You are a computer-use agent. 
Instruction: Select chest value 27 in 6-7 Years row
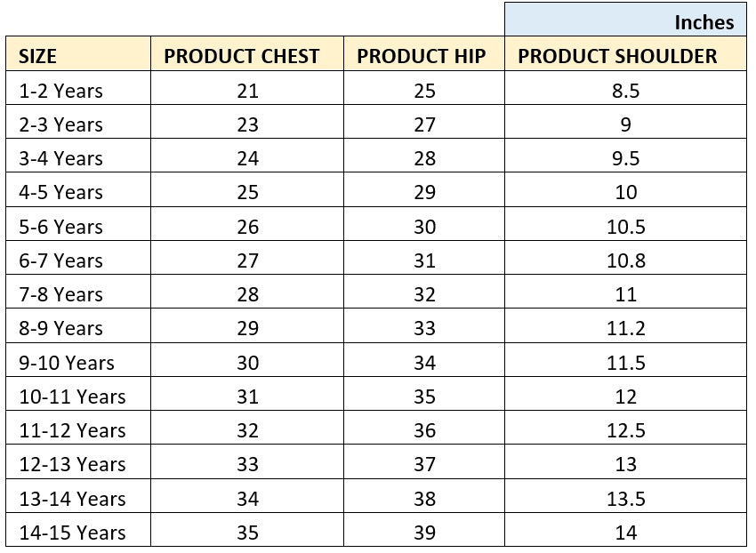[247, 260]
